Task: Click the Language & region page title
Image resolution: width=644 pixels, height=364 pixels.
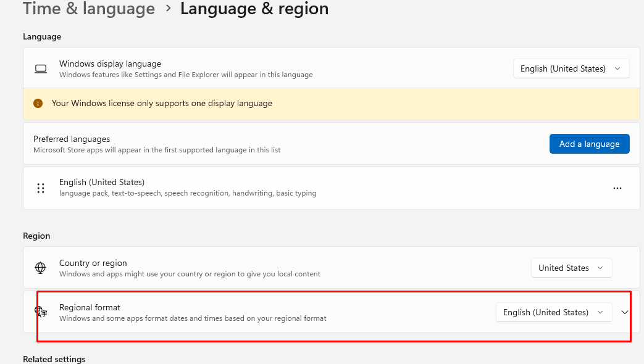Action: coord(254,8)
